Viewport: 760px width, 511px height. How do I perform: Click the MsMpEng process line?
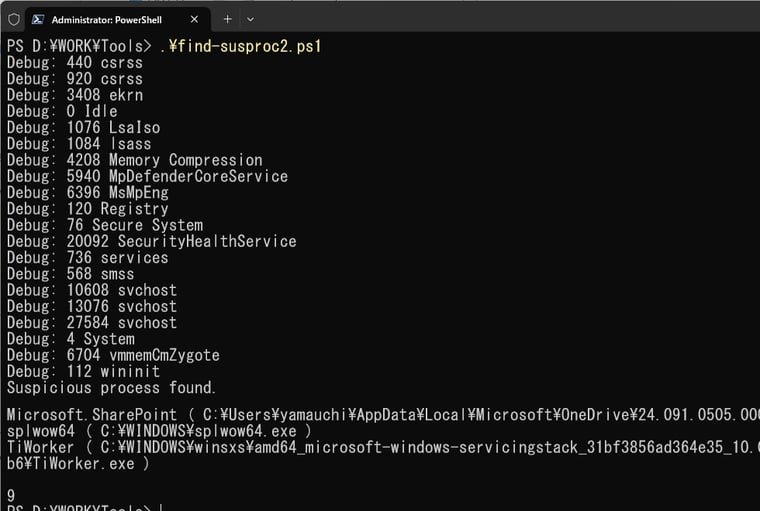(88, 192)
